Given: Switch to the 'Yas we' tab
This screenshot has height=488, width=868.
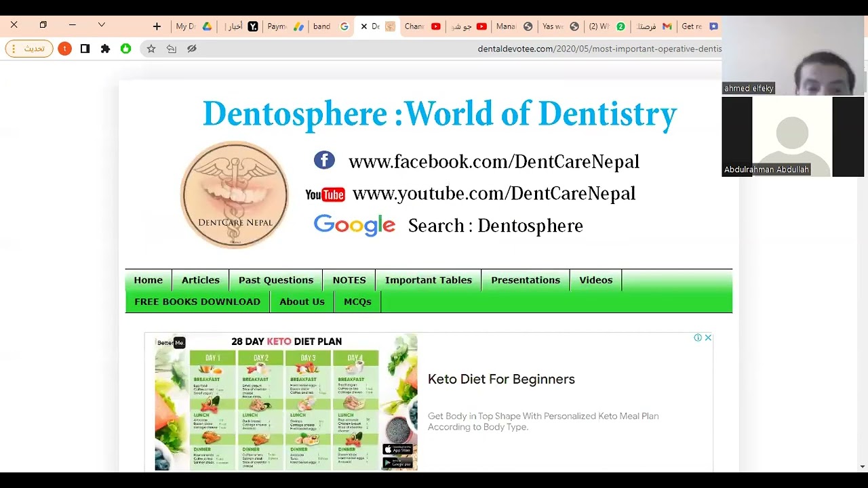Looking at the screenshot, I should pos(560,26).
